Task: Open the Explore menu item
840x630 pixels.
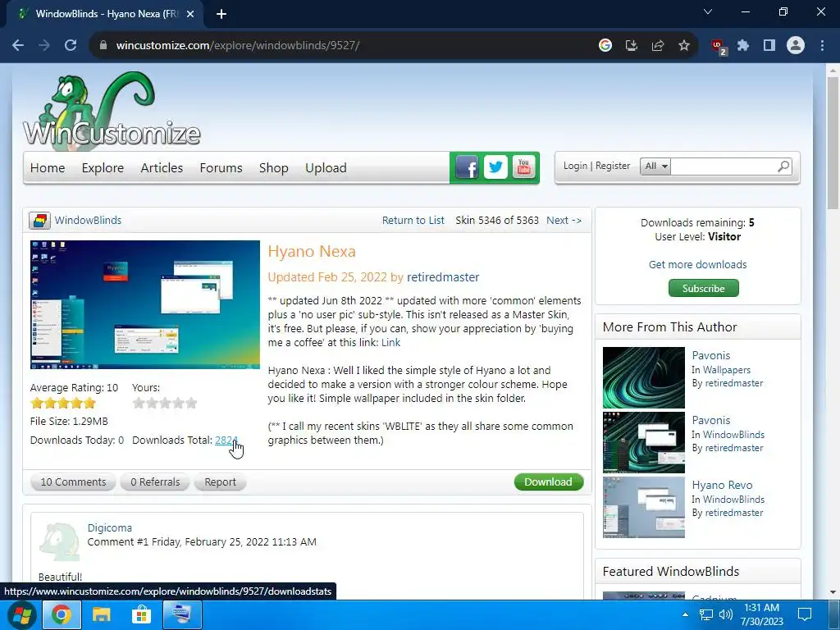Action: tap(103, 167)
